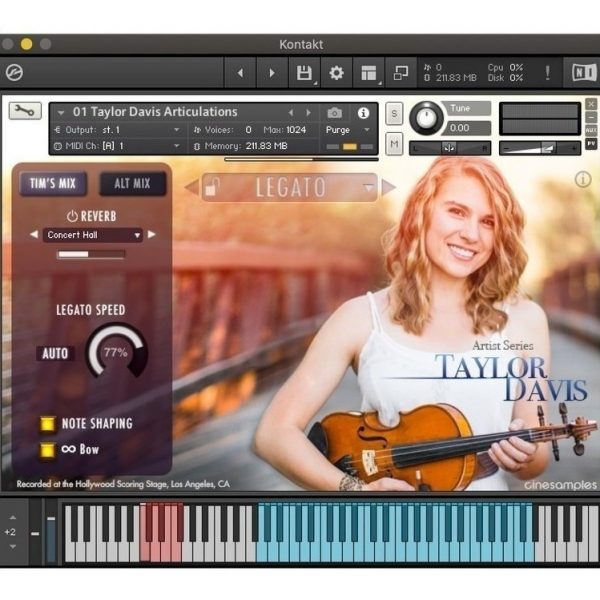The image size is (600, 600).
Task: Adjust the reverb amount slider
Action: click(x=91, y=254)
